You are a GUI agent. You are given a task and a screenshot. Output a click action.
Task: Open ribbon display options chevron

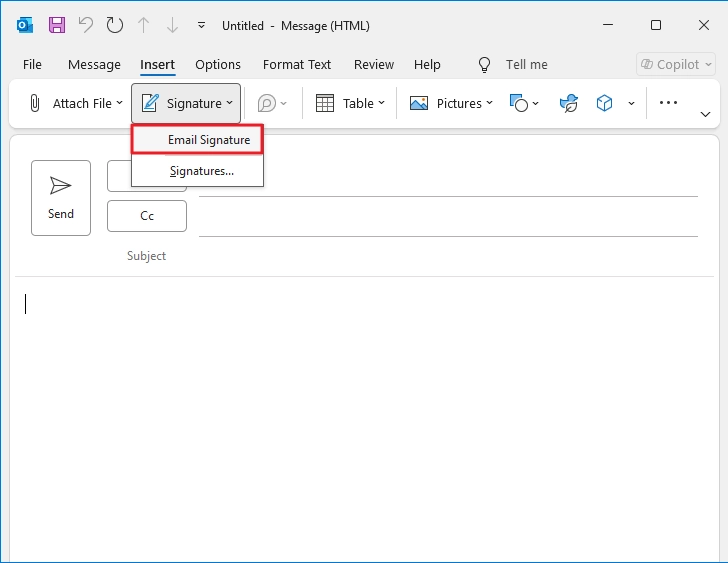tap(705, 114)
